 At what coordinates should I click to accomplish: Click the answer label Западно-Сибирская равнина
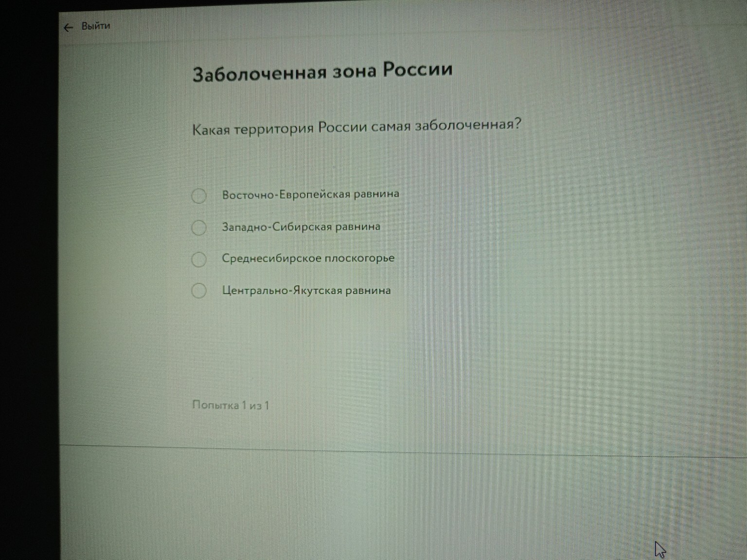pos(301,227)
